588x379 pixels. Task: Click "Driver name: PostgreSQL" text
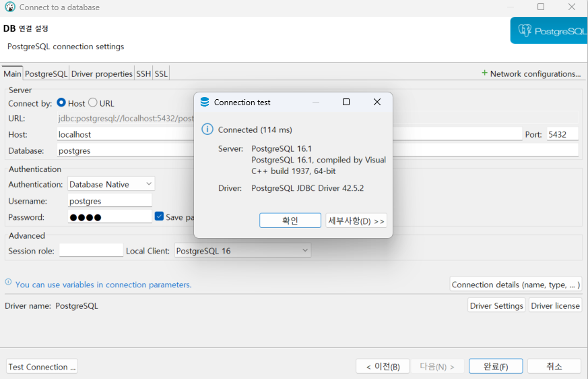pyautogui.click(x=51, y=305)
